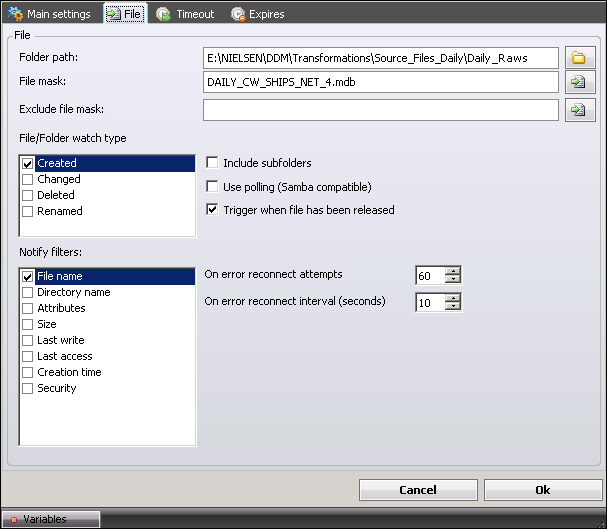Screen dimensions: 607x529
Task: Tick the Size notify filter
Action: (28, 325)
